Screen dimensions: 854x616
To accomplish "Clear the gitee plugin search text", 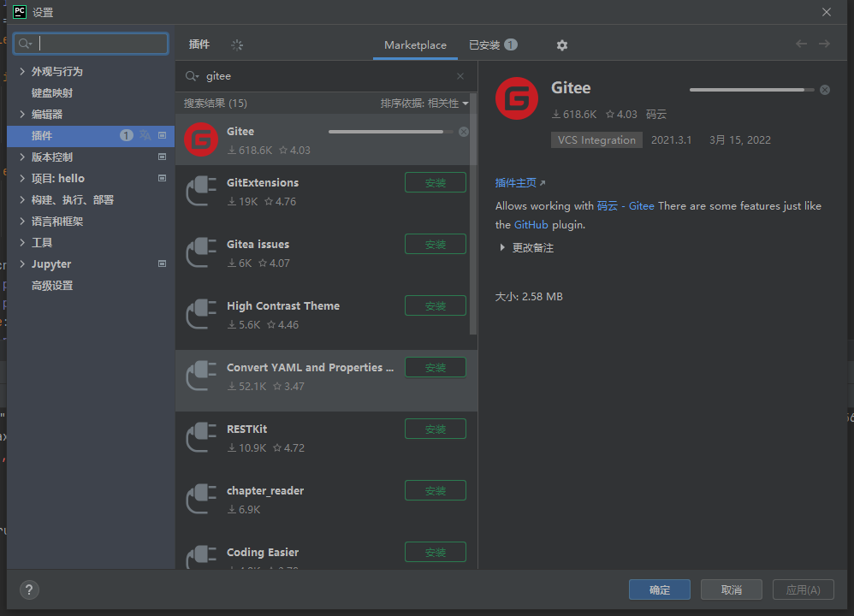I will coord(460,76).
